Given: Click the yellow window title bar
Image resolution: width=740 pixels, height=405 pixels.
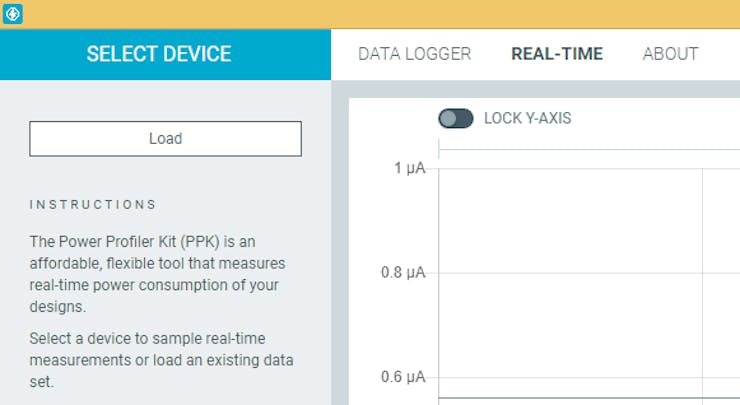Looking at the screenshot, I should (x=380, y=14).
